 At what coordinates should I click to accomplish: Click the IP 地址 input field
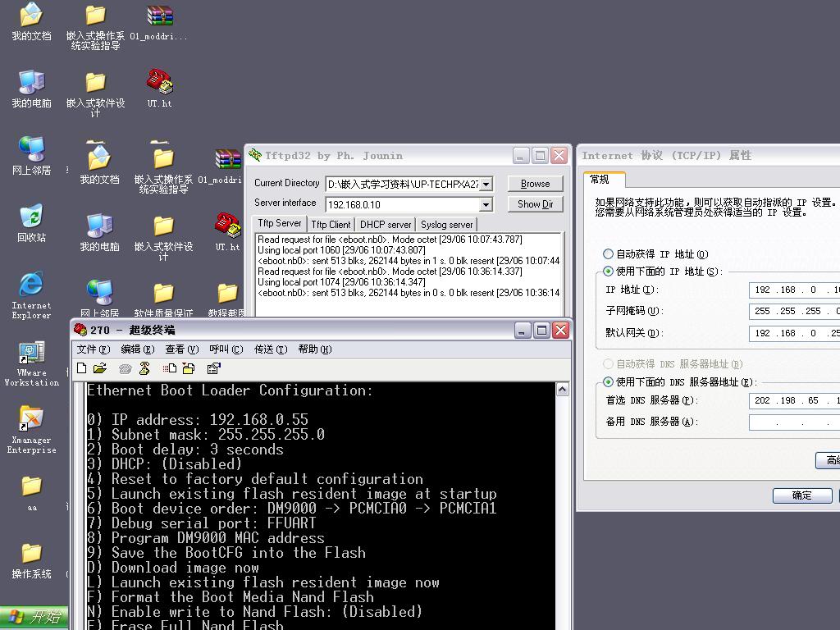pyautogui.click(x=794, y=290)
